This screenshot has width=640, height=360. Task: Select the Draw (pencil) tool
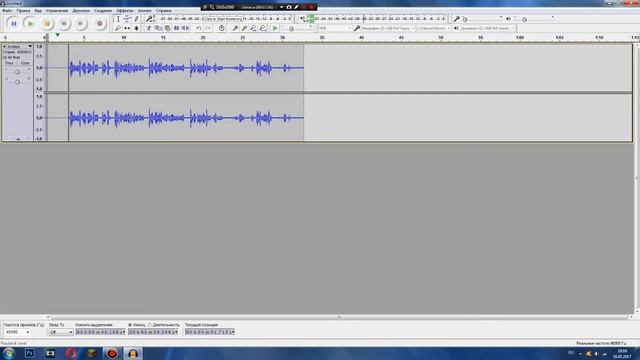tap(137, 19)
